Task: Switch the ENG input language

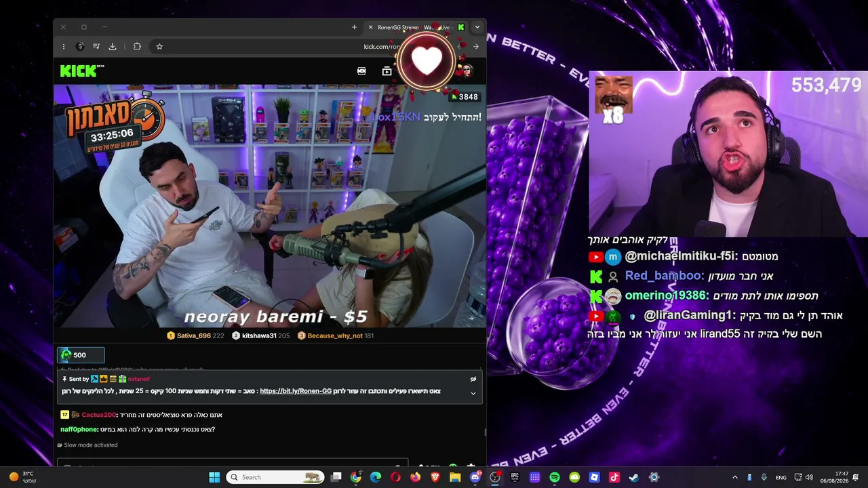Action: pyautogui.click(x=781, y=477)
